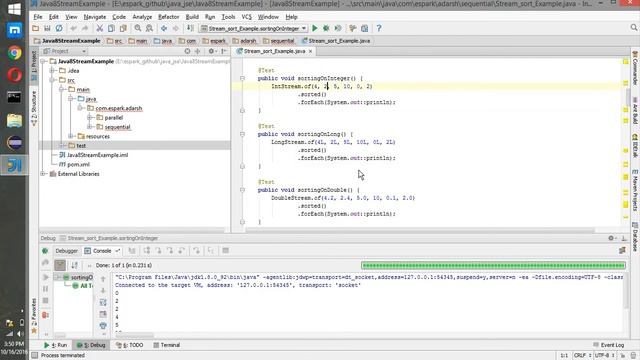640x360 pixels.
Task: Click the Copy toolbar icon
Action: (111, 28)
